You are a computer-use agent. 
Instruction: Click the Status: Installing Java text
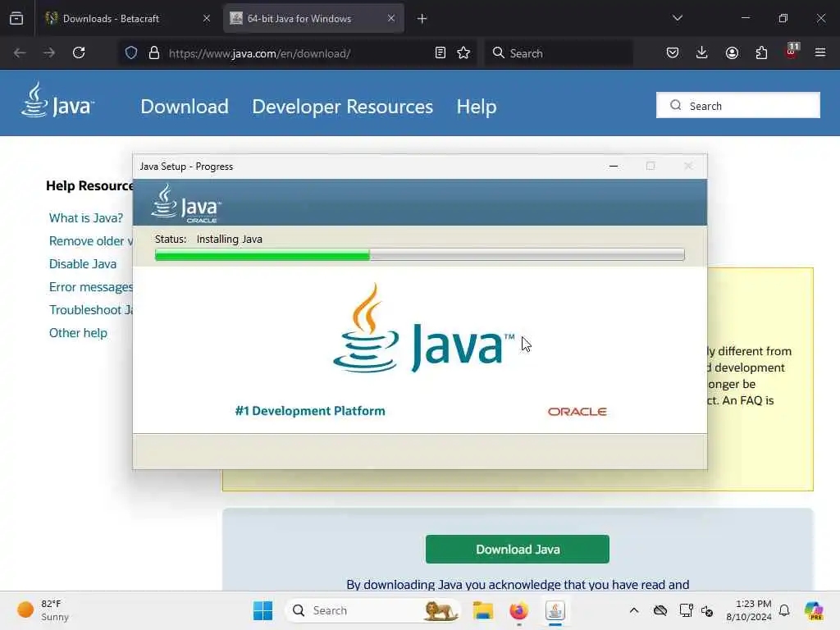click(208, 239)
